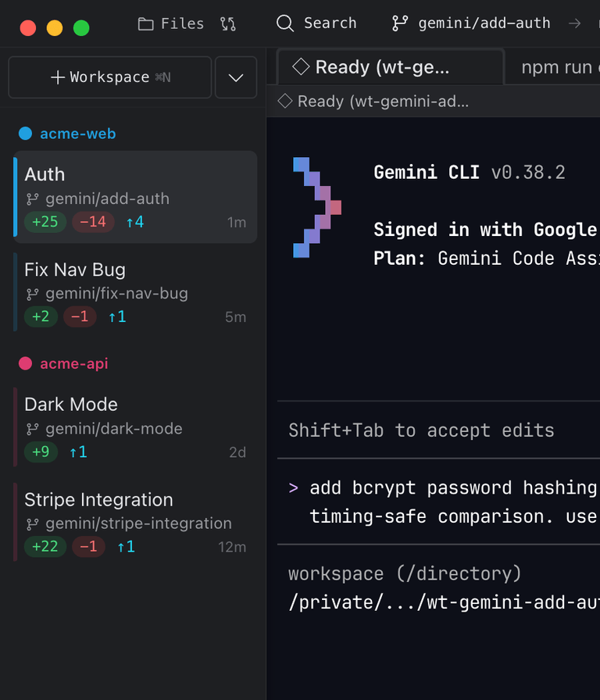
Task: Click the 2d timestamp on Dark Mode
Action: [x=237, y=452]
